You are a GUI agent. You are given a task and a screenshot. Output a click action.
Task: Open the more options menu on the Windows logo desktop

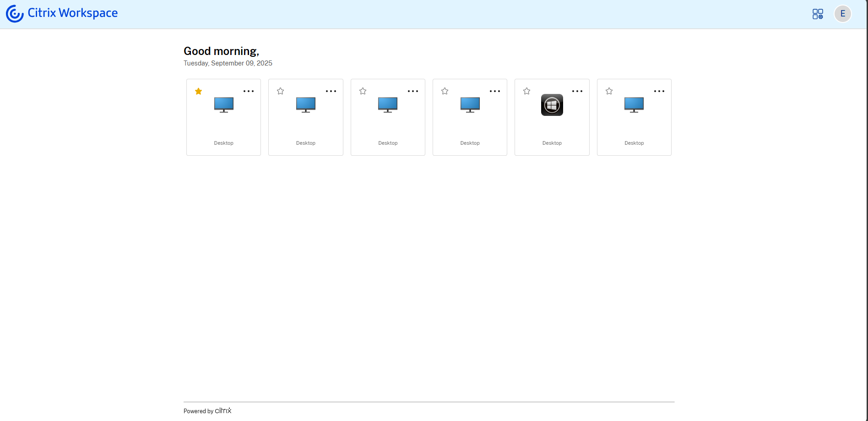click(577, 91)
